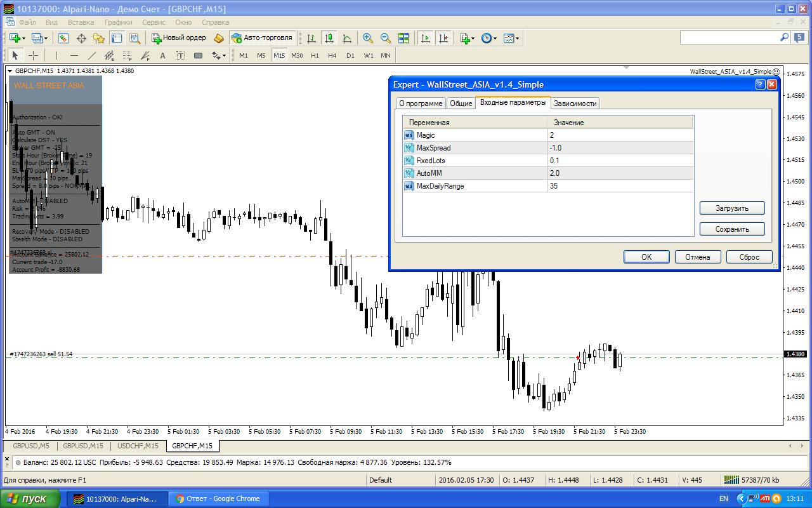Select the crosshair tool
812x508 pixels.
coord(34,55)
